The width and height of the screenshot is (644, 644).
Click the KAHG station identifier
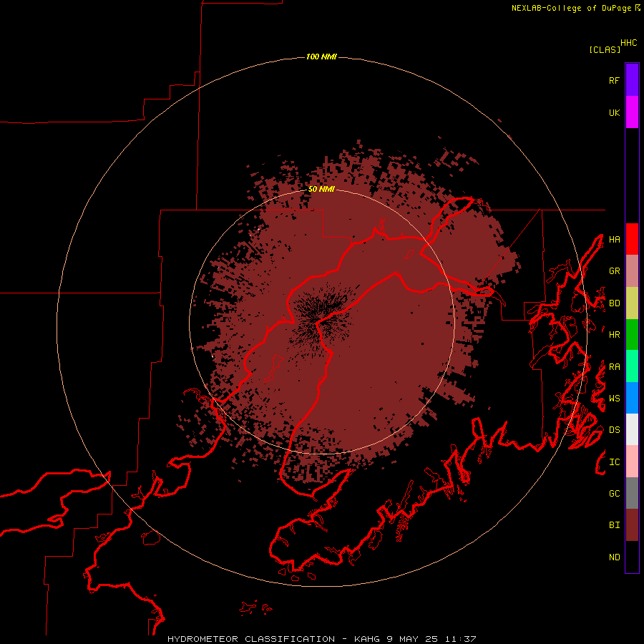click(368, 639)
